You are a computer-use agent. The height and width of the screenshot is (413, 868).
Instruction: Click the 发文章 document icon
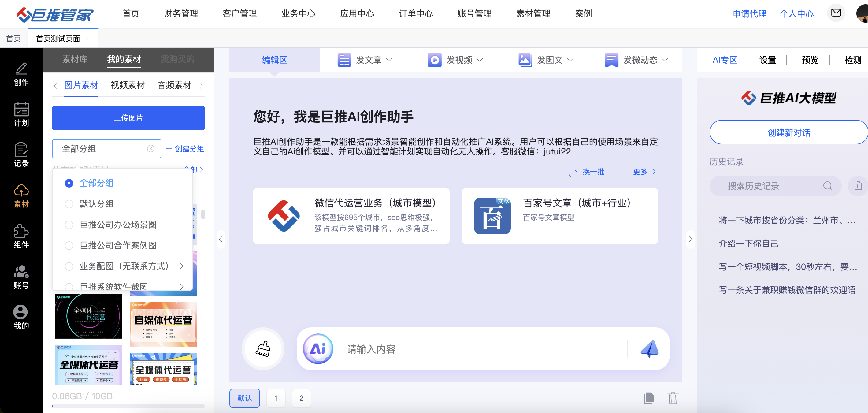pos(344,60)
